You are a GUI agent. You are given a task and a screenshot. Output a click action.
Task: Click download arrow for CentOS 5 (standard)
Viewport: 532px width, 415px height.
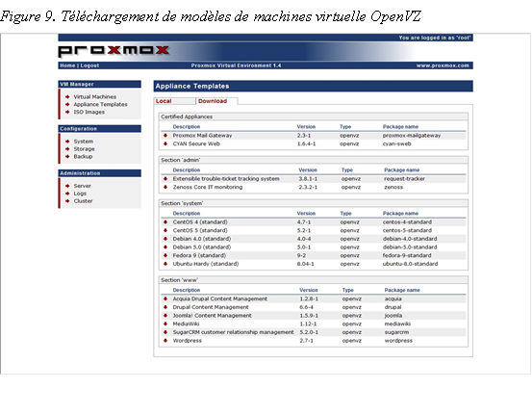pos(165,230)
